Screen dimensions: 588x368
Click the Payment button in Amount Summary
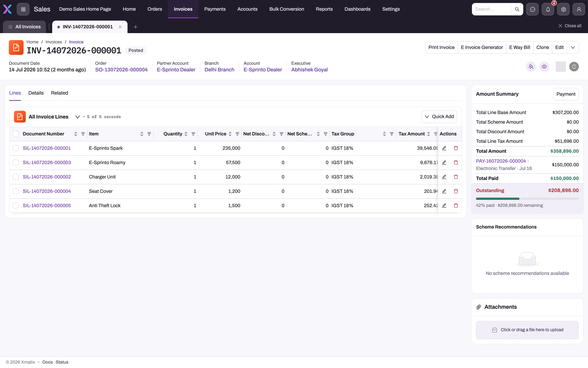566,94
